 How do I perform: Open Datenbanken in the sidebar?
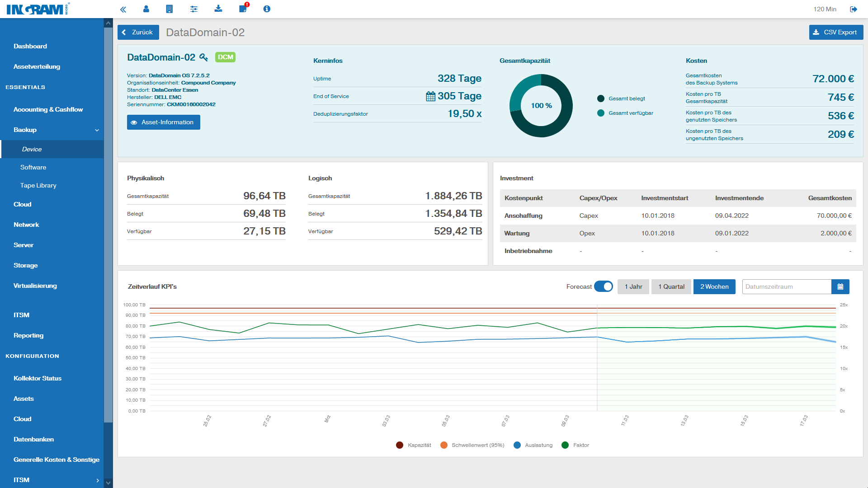click(x=33, y=439)
